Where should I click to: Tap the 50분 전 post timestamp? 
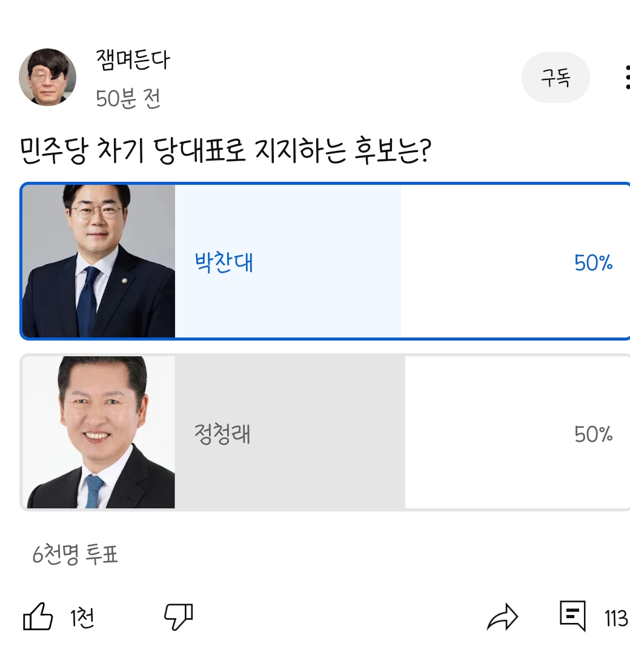pyautogui.click(x=128, y=98)
